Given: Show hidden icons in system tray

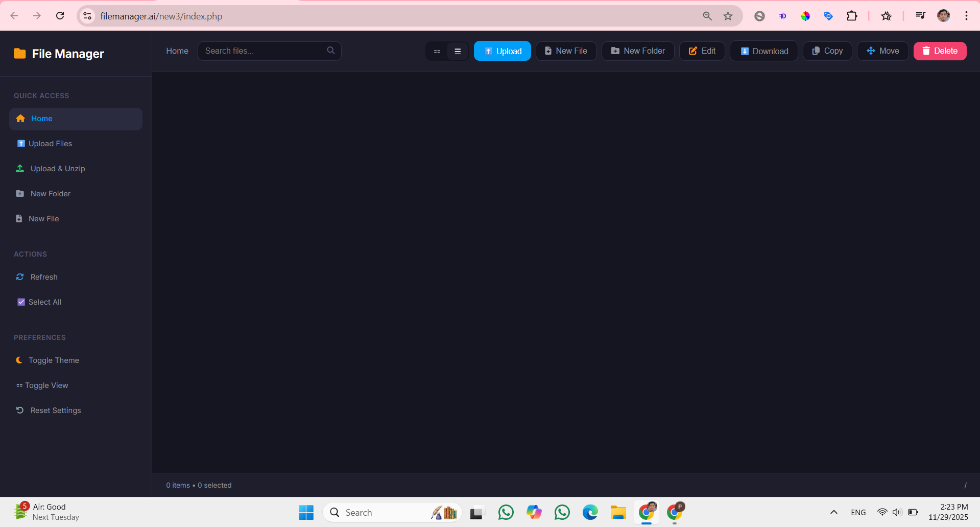Looking at the screenshot, I should pyautogui.click(x=833, y=512).
